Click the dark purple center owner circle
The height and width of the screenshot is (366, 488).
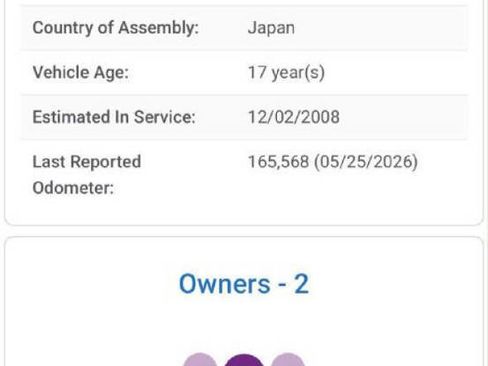[x=244, y=360]
